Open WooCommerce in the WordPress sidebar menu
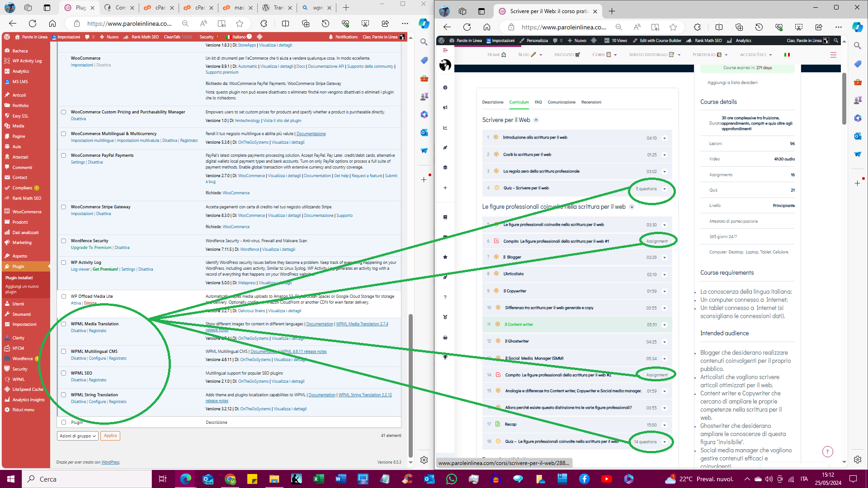Image resolution: width=868 pixels, height=488 pixels. click(26, 212)
